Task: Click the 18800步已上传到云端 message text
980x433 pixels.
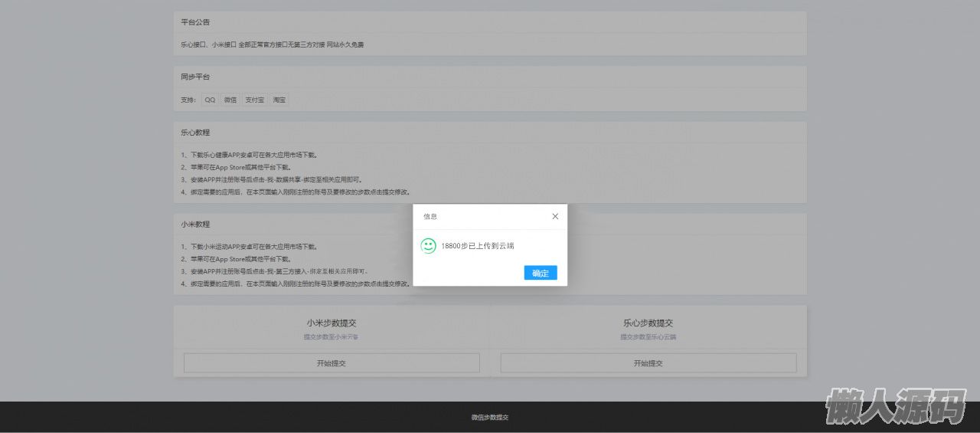Action: tap(478, 246)
